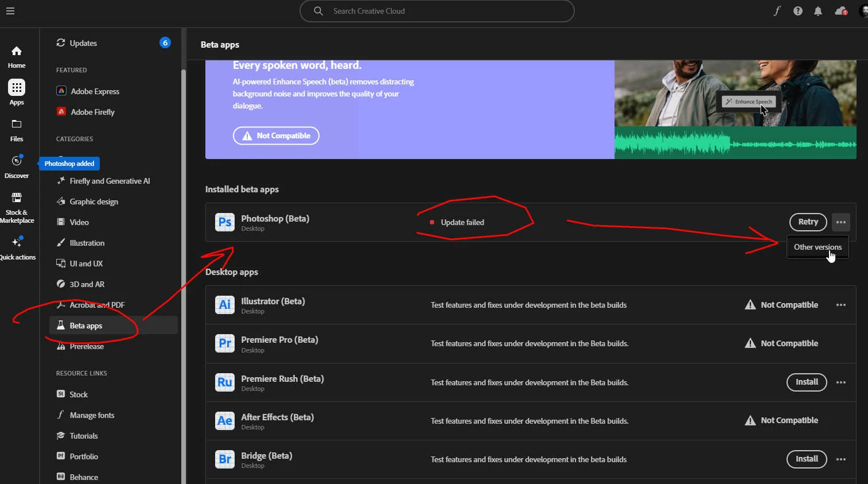The height and width of the screenshot is (484, 868).
Task: Click the Illustrator (Beta) Ai icon
Action: 225,305
